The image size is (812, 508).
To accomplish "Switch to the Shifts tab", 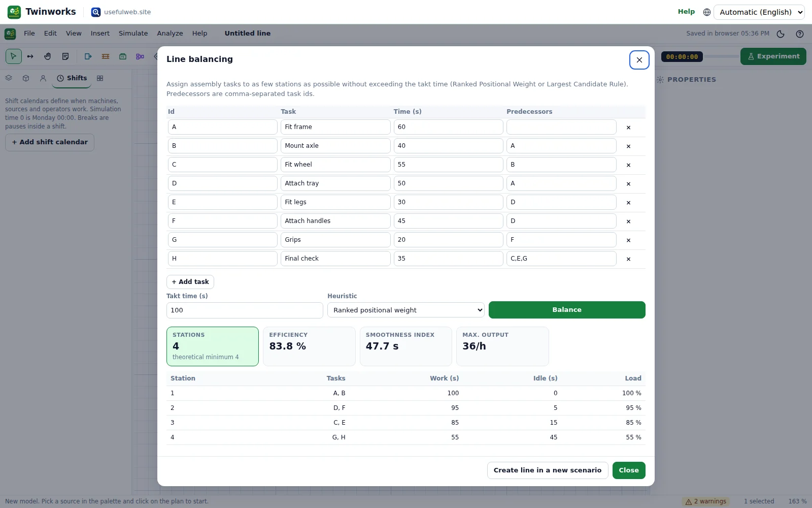I will tap(72, 78).
